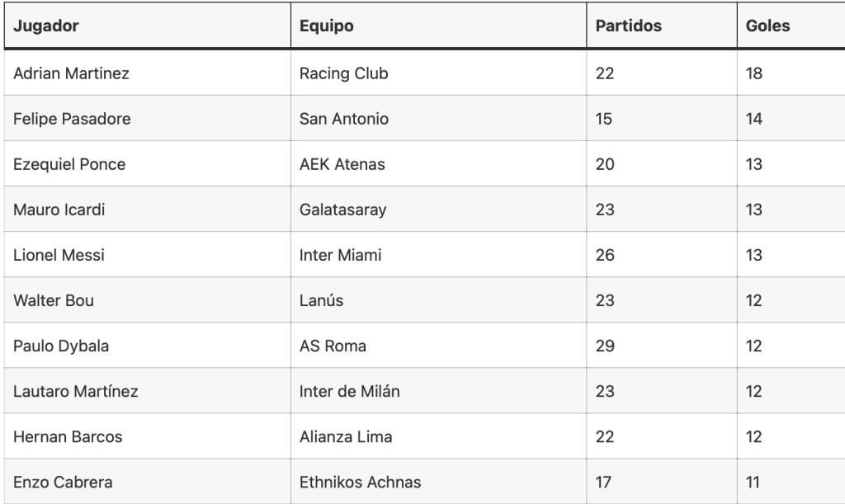This screenshot has height=504, width=845.
Task: Select the Adrian Martinez cell
Action: click(147, 73)
